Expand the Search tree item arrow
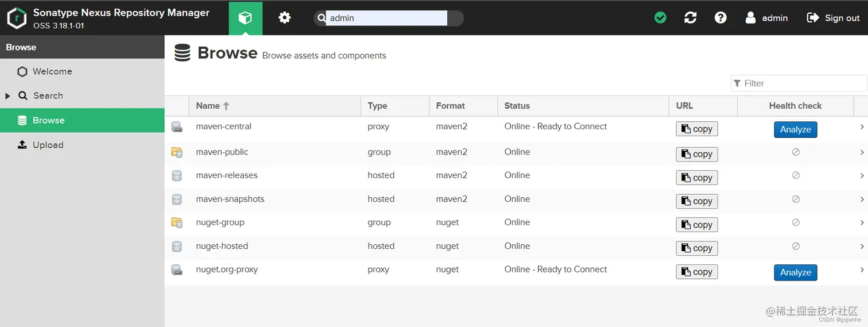This screenshot has height=327, width=868. click(x=8, y=96)
